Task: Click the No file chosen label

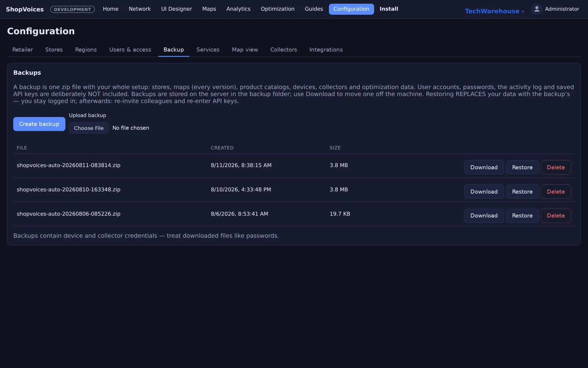Action: pyautogui.click(x=131, y=128)
